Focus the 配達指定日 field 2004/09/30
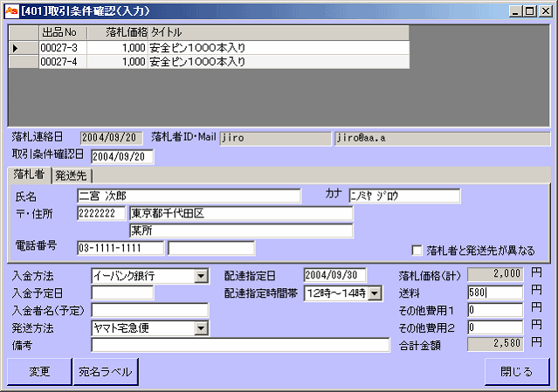This screenshot has height=392, width=558. pyautogui.click(x=334, y=275)
